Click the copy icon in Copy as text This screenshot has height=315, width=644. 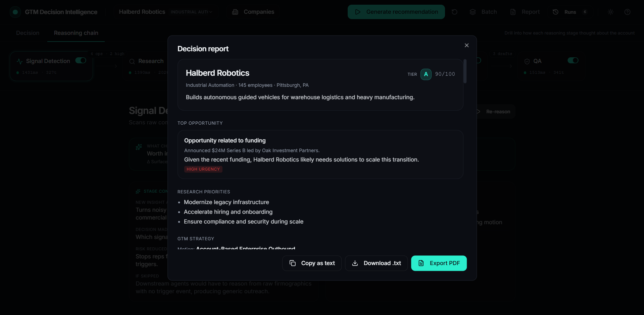pyautogui.click(x=293, y=263)
